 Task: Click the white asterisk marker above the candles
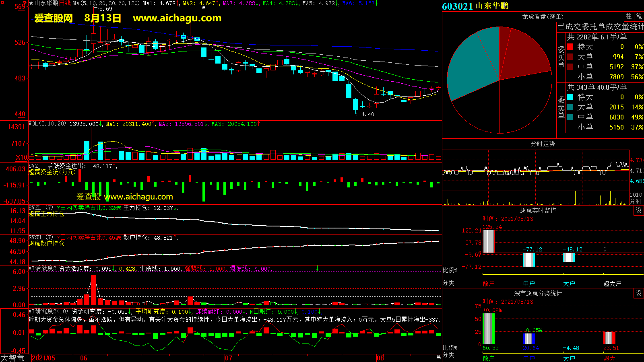(204, 7)
